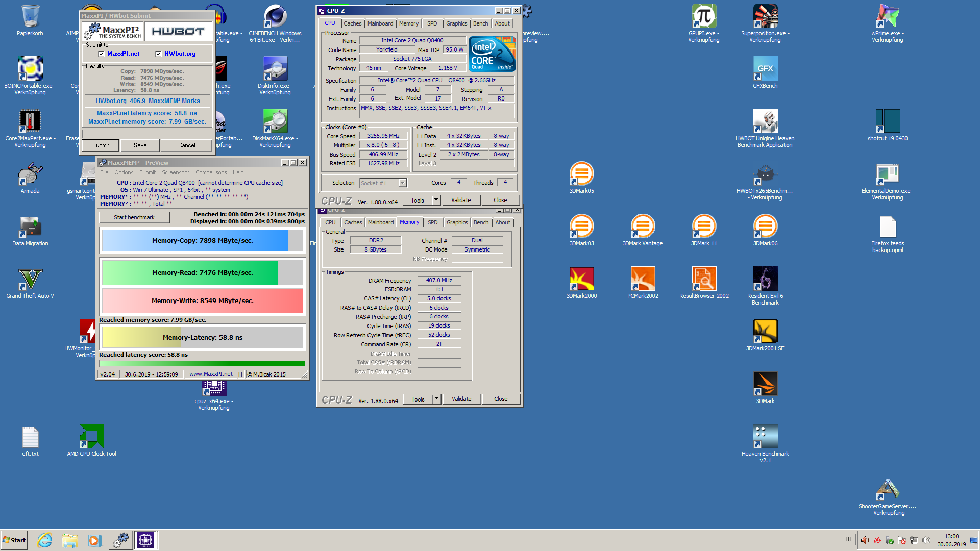Screen dimensions: 980x551
Task: Click the taskbar clock showing 13:00
Action: [951, 540]
